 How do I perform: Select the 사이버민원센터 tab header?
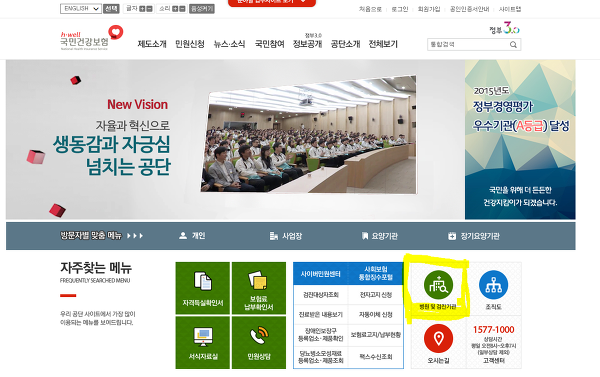[321, 274]
